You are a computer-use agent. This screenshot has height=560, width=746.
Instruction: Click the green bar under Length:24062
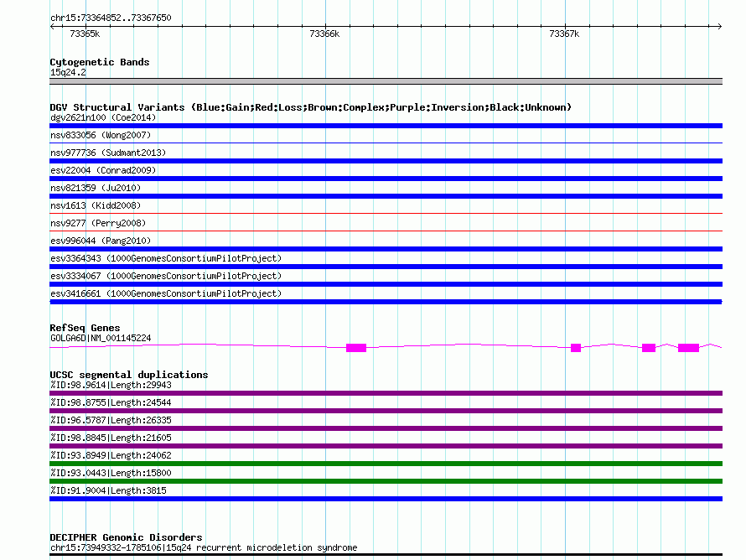click(386, 464)
